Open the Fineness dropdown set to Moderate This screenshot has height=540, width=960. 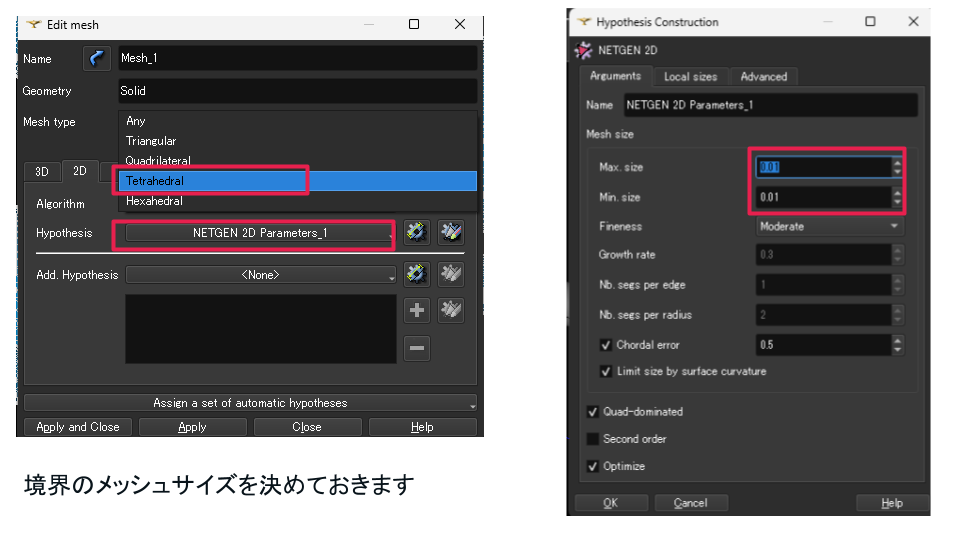(x=829, y=227)
